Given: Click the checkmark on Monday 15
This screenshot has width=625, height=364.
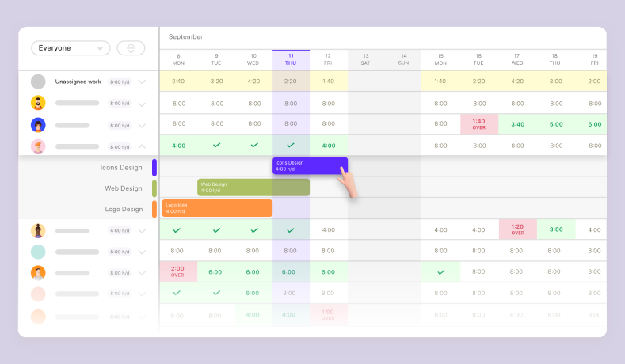Looking at the screenshot, I should point(440,272).
